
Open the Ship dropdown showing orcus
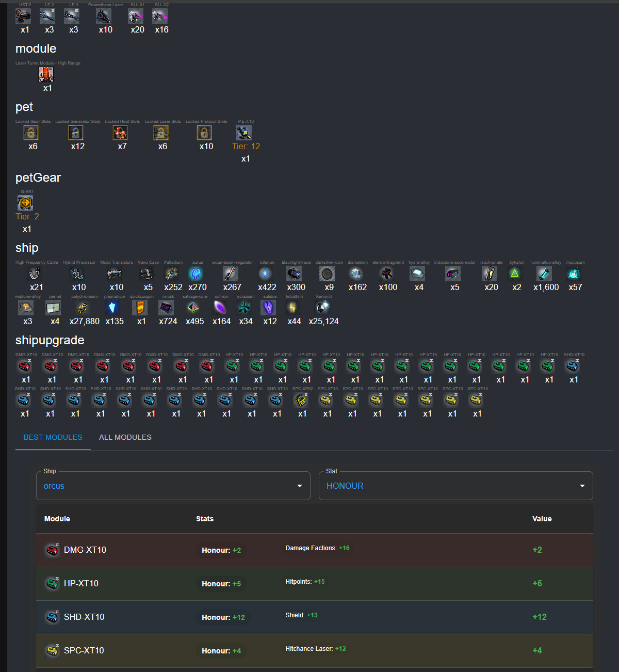coord(173,486)
